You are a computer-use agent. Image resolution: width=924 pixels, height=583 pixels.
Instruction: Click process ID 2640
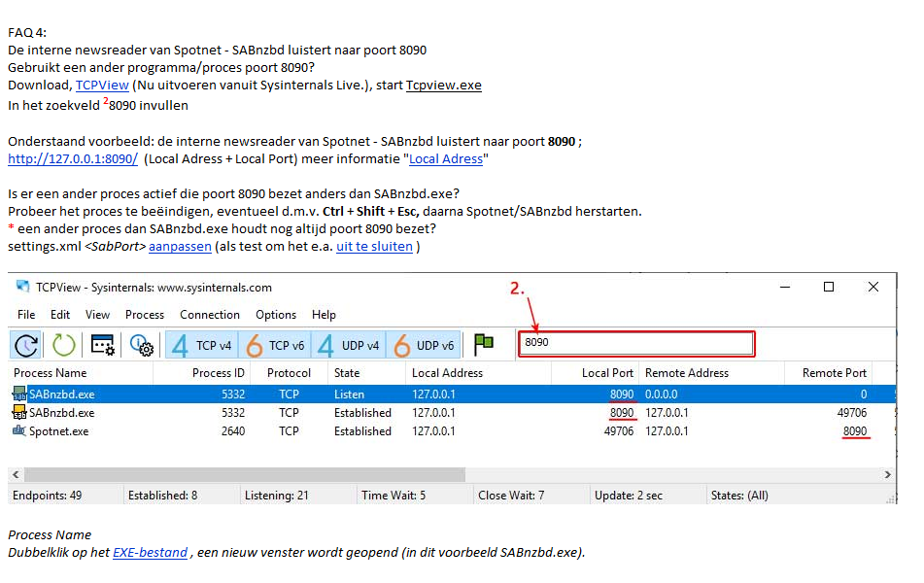(233, 430)
